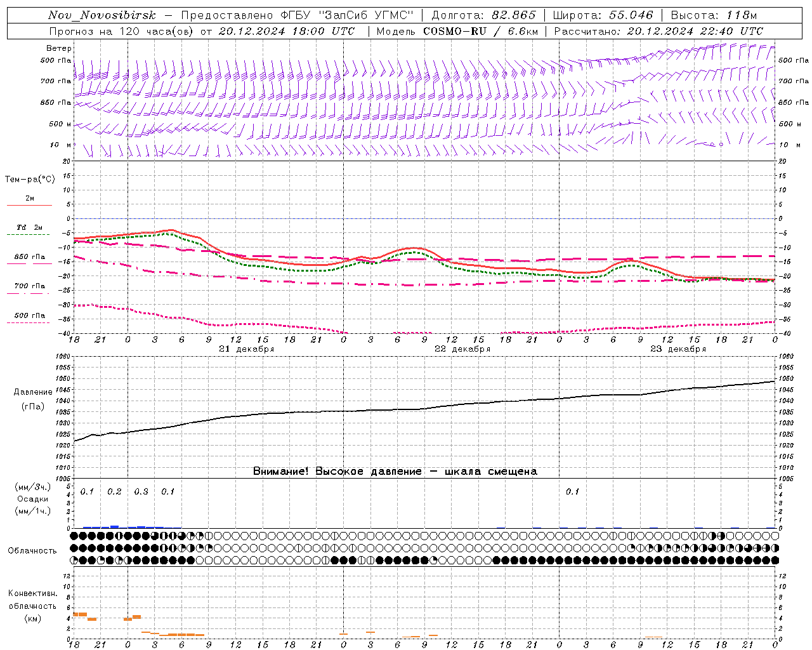812x650 pixels.
Task: Click the 700 гПа temperature legend entry
Action: click(x=29, y=286)
